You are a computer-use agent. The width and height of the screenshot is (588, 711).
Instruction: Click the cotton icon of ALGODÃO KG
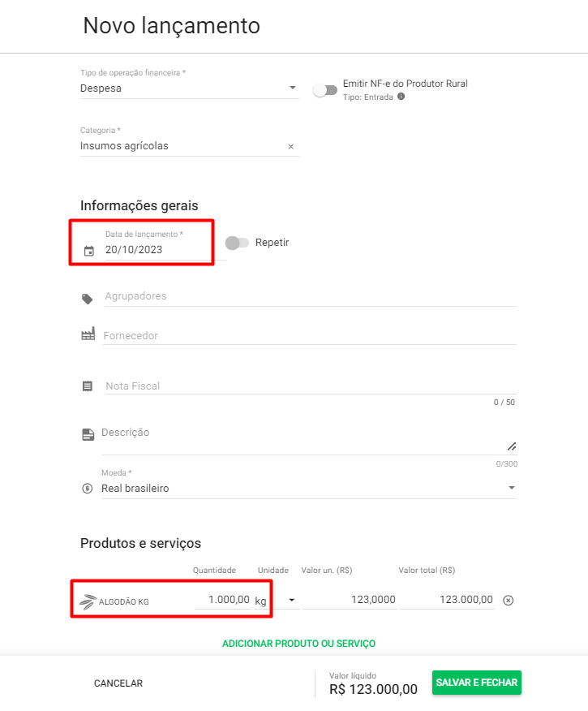point(87,601)
